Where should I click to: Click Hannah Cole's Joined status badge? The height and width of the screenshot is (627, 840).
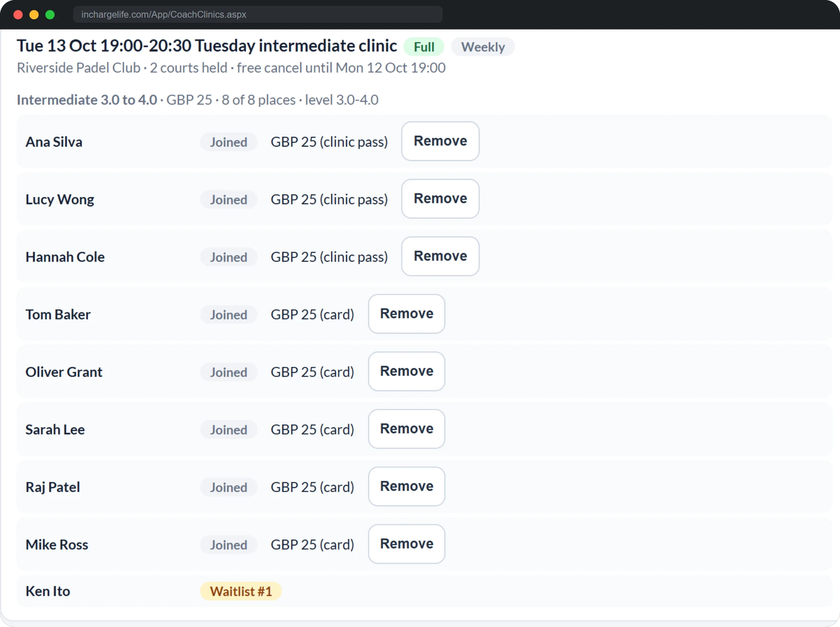(228, 257)
